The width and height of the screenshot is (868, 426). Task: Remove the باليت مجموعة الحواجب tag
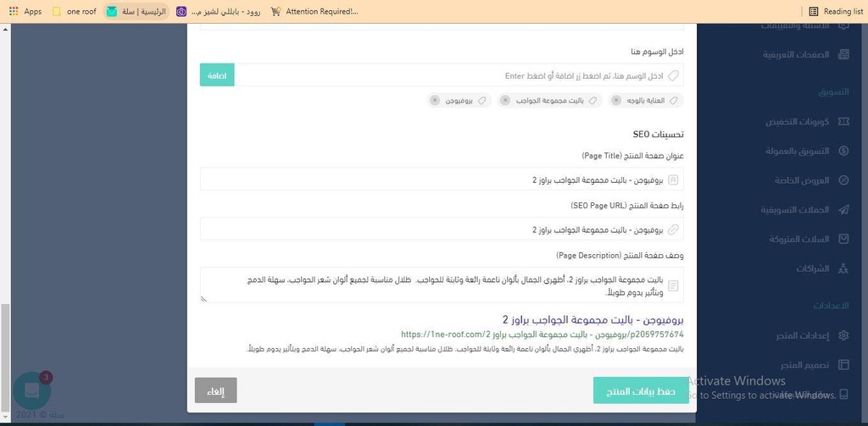pos(505,101)
